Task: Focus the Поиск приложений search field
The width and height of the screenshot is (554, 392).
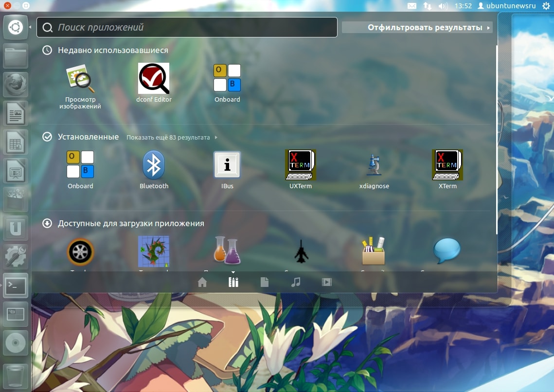Action: pos(187,27)
